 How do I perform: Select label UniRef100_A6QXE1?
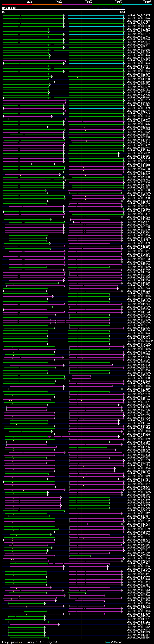pos(138,90)
